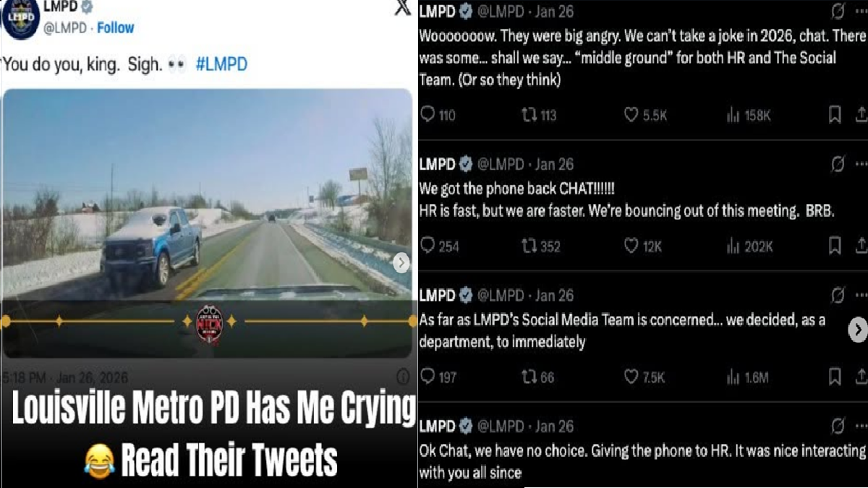Open the #LMPD hashtag link
Viewport: 868px width, 488px height.
[x=221, y=64]
